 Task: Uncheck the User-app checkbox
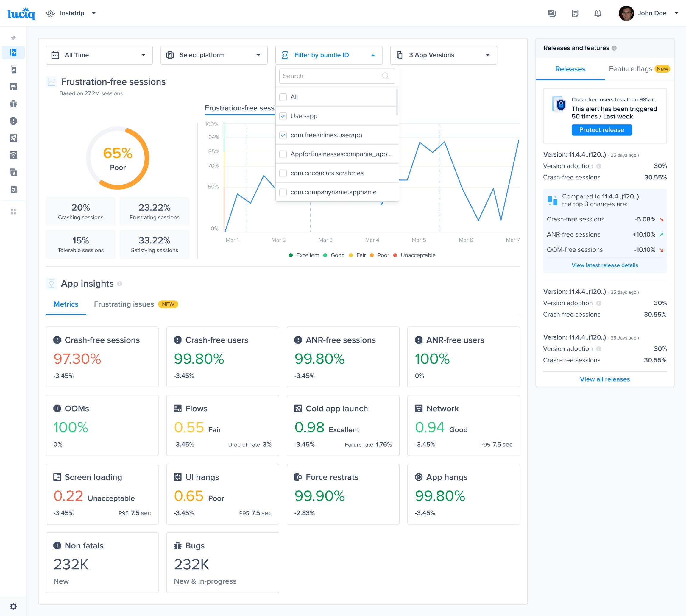(283, 116)
